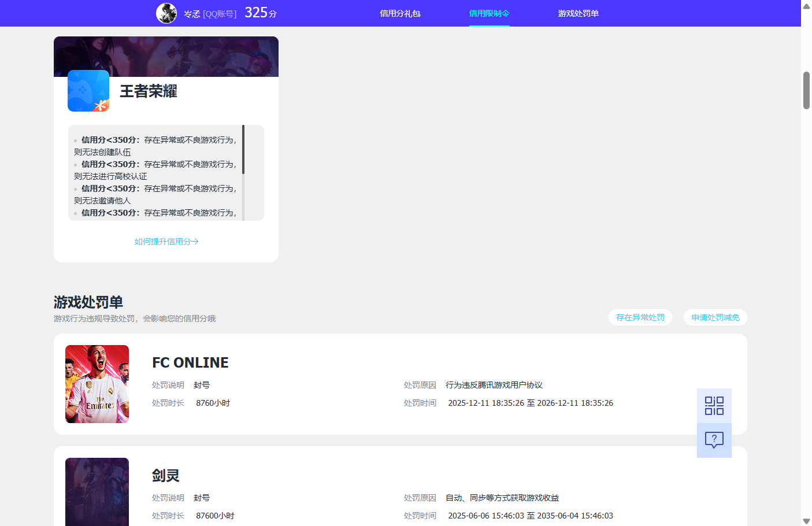Click the FC ONLINE game title
Viewport: 812px width, 526px height.
coord(190,362)
